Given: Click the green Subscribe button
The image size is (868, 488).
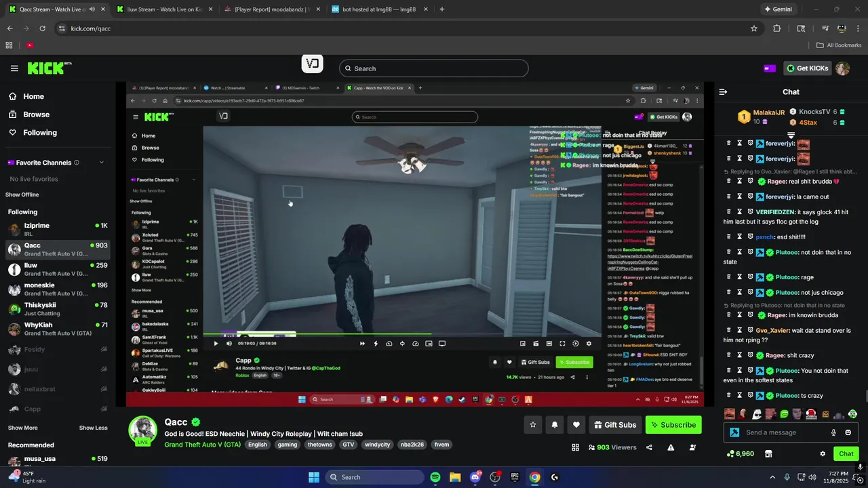Looking at the screenshot, I should 673,425.
